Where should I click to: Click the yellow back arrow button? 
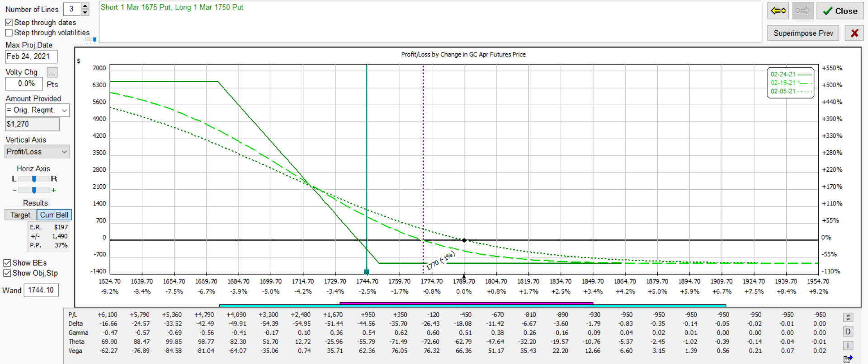click(x=778, y=11)
